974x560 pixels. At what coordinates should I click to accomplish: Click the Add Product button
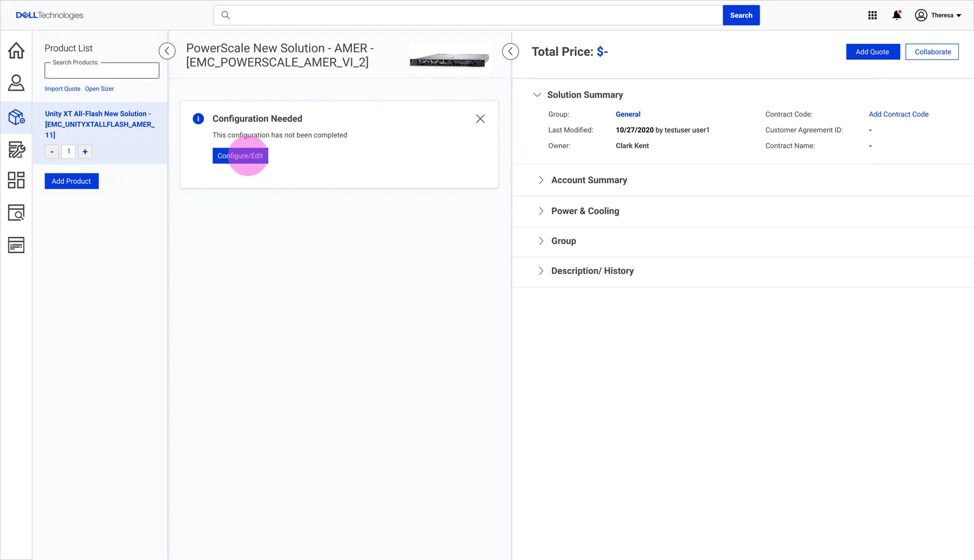[x=71, y=181]
